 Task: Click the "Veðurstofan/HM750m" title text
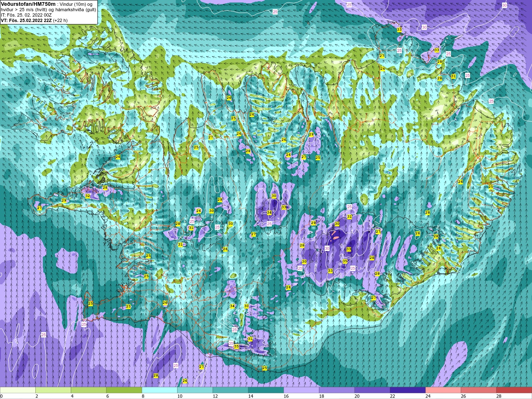[x=28, y=4]
